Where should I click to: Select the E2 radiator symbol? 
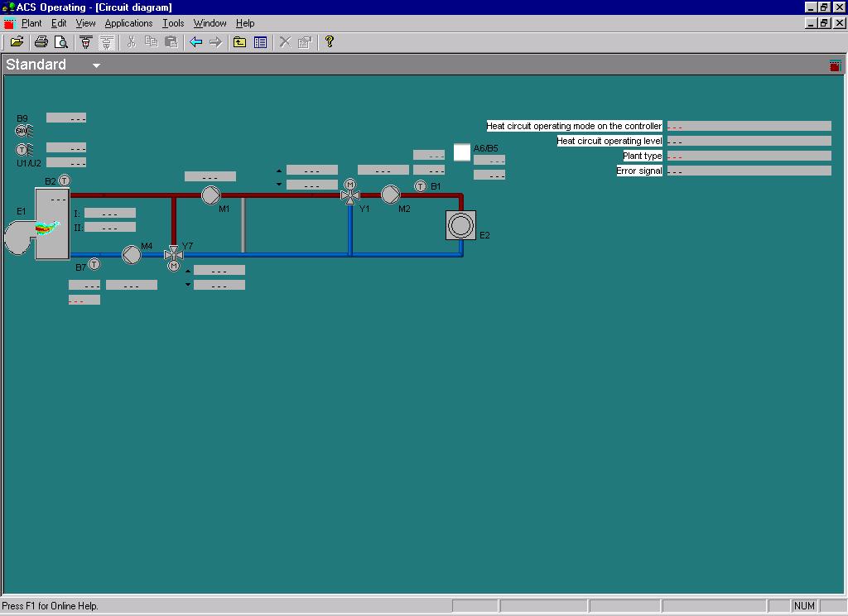click(x=460, y=225)
